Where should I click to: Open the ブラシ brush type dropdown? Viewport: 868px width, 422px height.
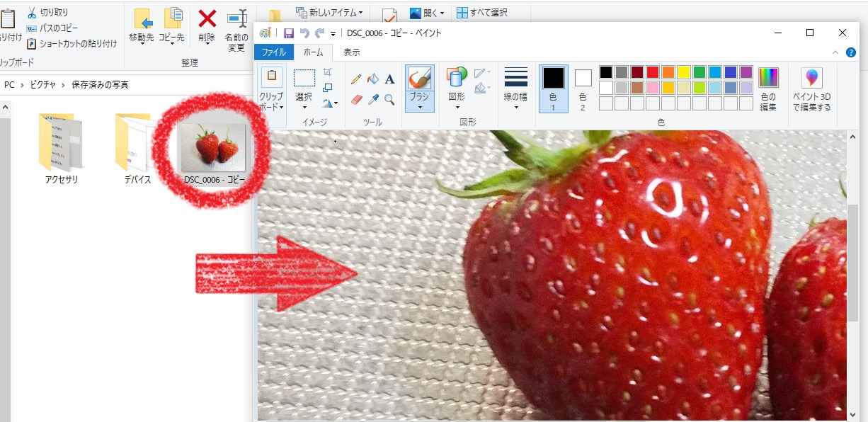[420, 101]
